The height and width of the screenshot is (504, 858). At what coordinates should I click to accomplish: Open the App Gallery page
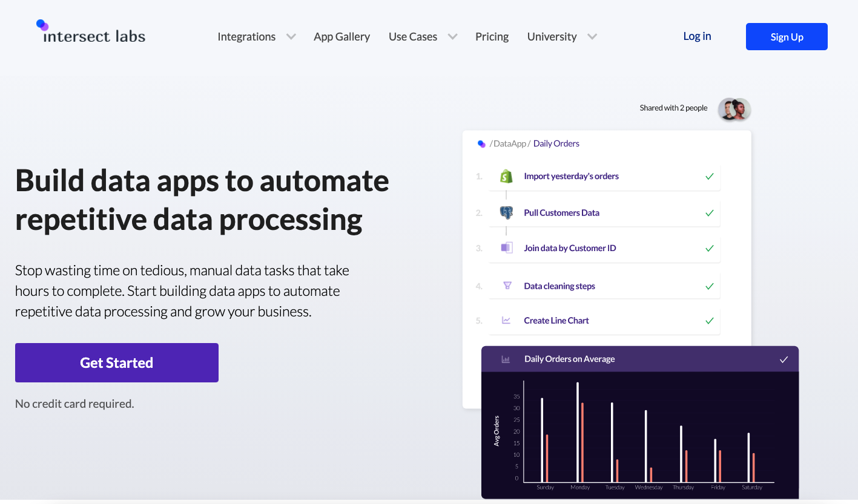coord(342,37)
